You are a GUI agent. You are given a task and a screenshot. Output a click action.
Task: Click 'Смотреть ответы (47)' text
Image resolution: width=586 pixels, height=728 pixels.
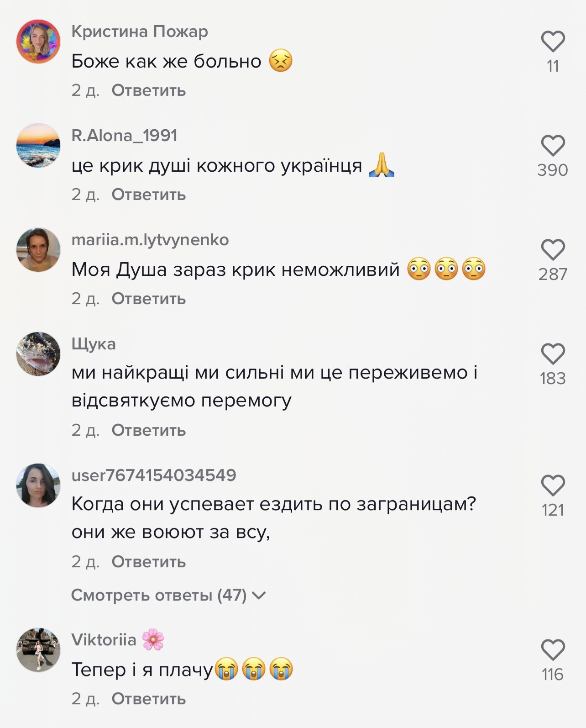point(159,595)
